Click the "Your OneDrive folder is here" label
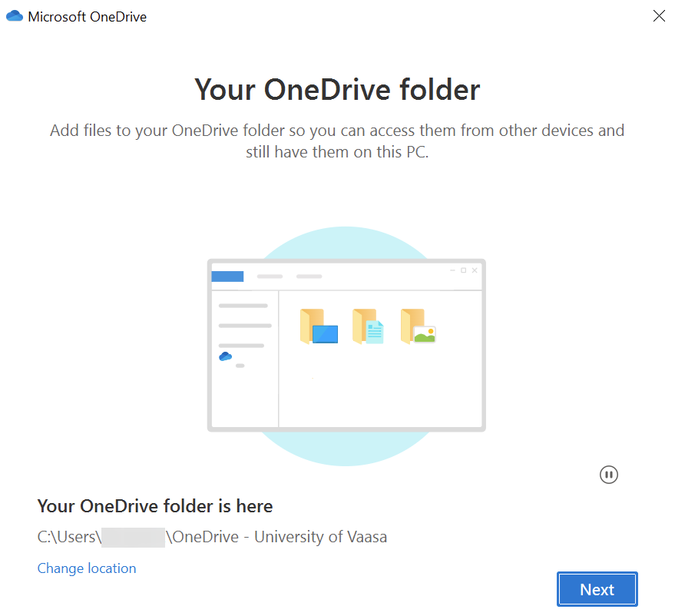Image resolution: width=675 pixels, height=616 pixels. coord(155,506)
